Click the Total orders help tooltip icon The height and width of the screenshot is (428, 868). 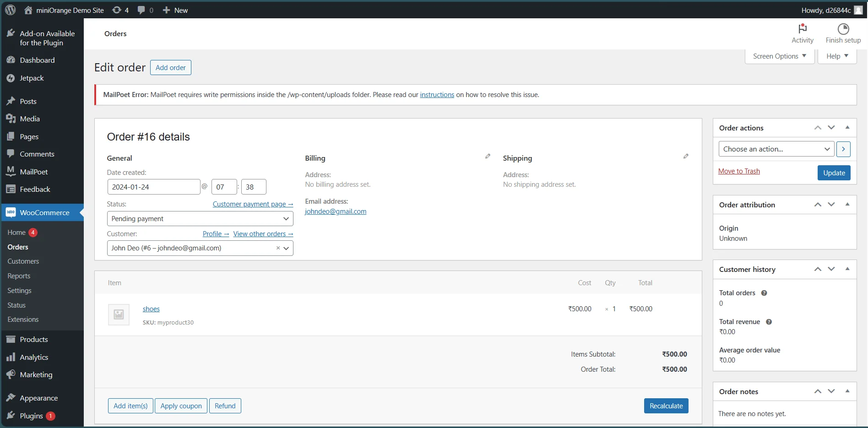point(764,293)
